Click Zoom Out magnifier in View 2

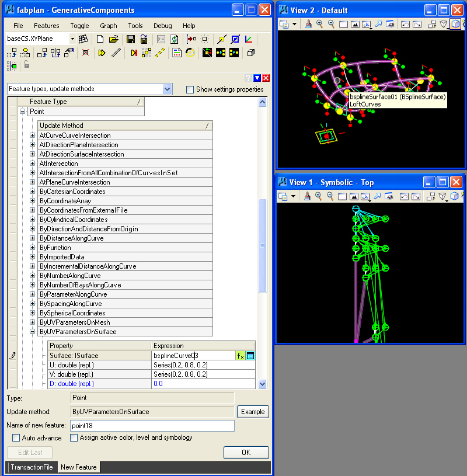(x=331, y=24)
